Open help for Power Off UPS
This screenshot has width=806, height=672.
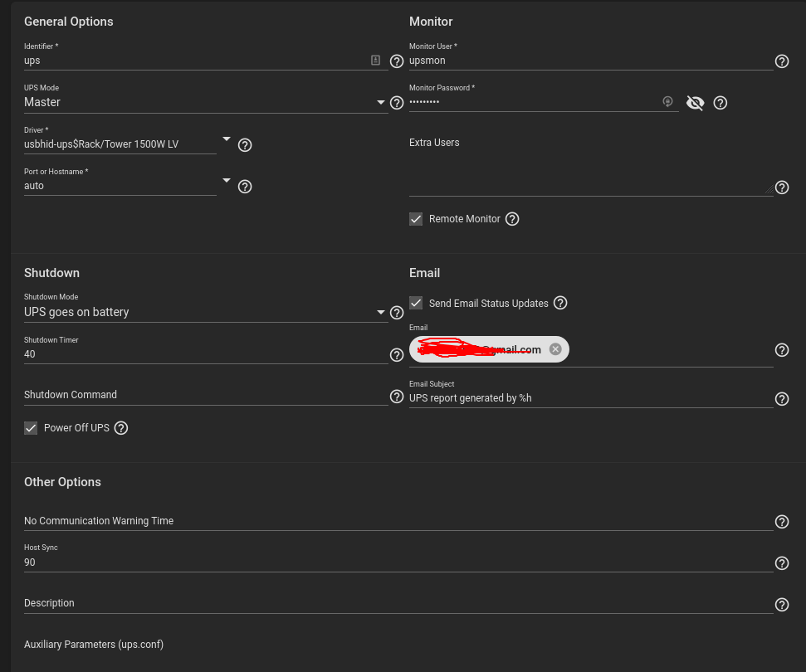point(121,428)
